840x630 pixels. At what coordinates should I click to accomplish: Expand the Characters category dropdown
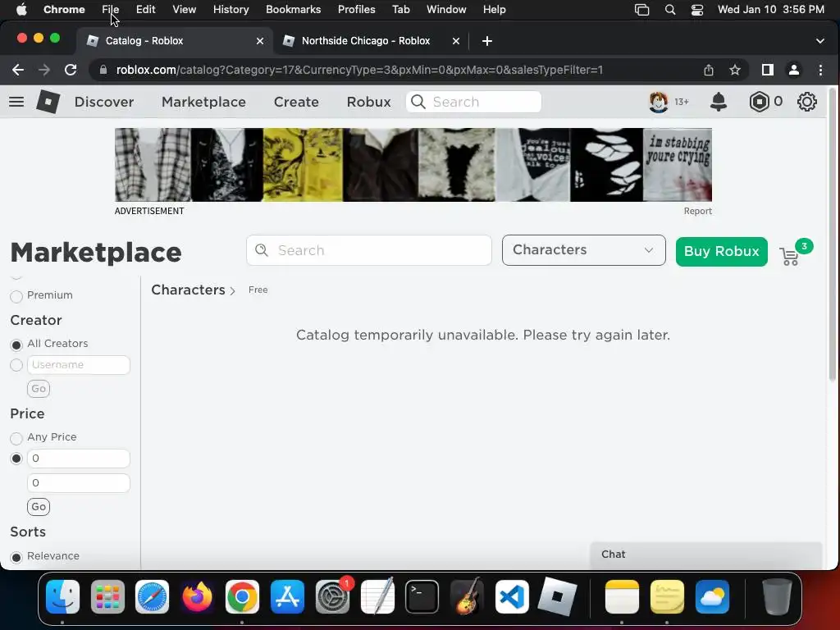pyautogui.click(x=583, y=250)
